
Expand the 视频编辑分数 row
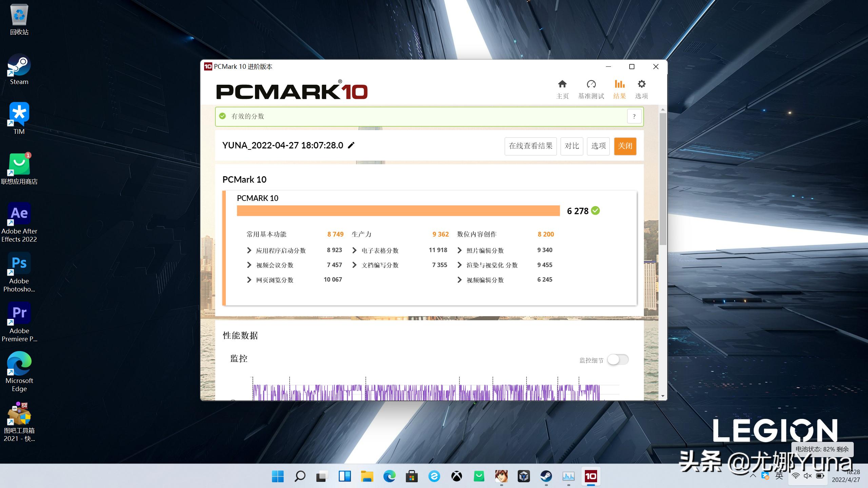[459, 280]
